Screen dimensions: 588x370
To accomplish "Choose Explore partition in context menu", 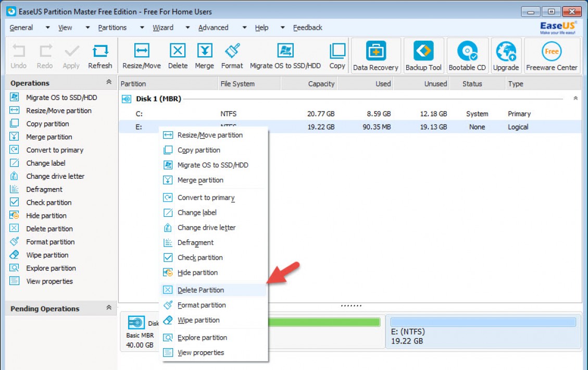I will (214, 337).
